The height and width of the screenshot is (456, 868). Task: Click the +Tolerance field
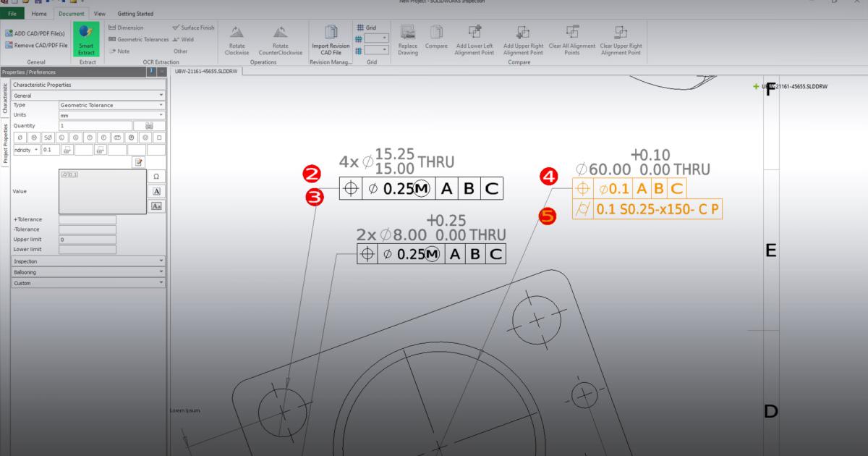click(87, 219)
